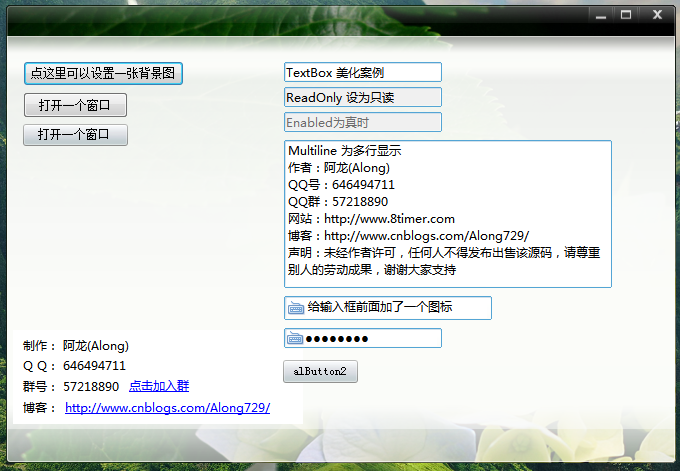Click the line 'QQ群：57218890'
The image size is (680, 471).
pos(338,202)
